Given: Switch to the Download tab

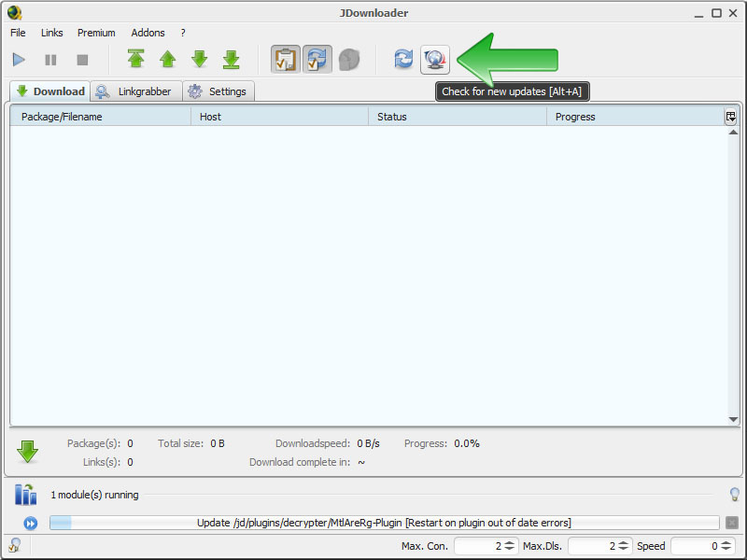Looking at the screenshot, I should click(50, 91).
